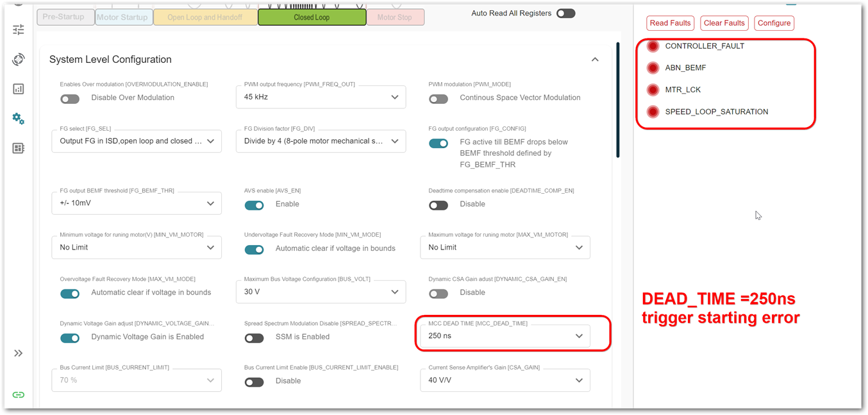Click 'Dynamic Voltage Gain is Enabled' text

147,337
